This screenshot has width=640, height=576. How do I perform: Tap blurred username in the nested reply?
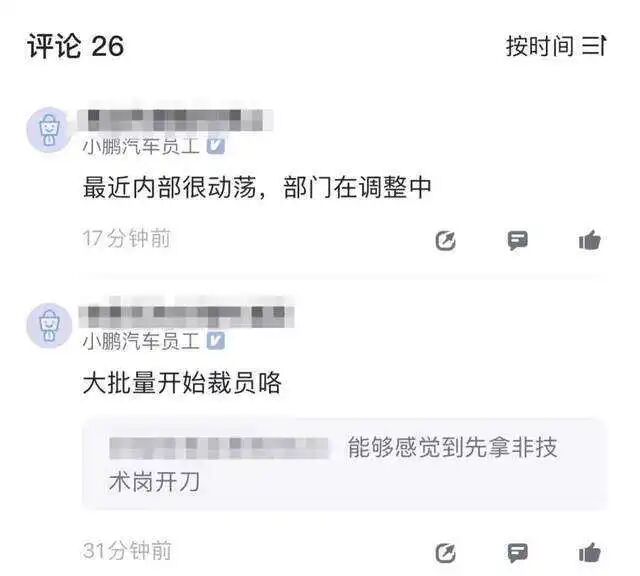(219, 448)
